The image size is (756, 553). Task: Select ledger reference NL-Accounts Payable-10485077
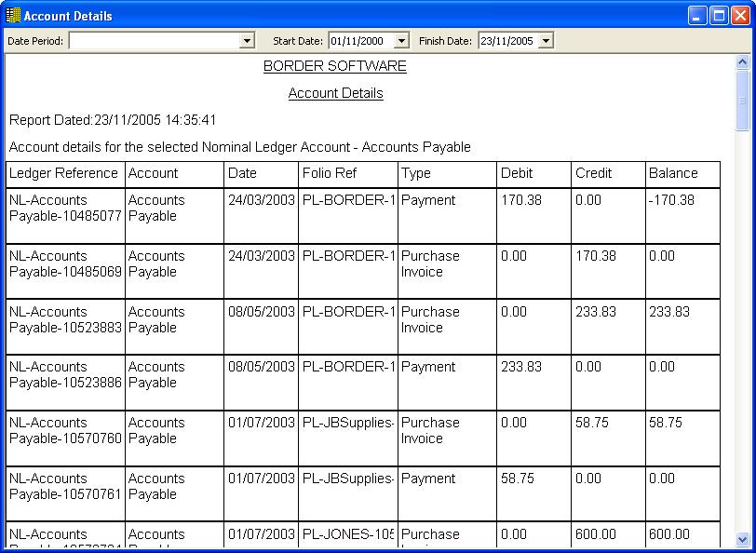point(65,208)
